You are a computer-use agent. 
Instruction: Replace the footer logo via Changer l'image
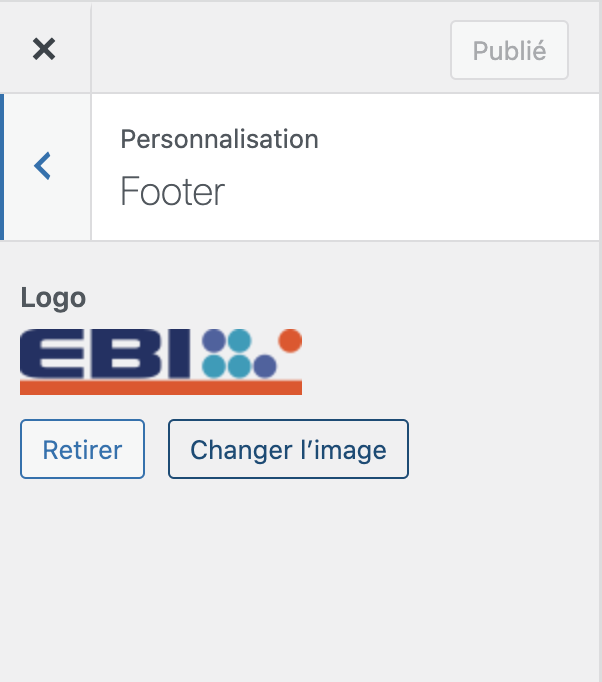click(x=288, y=449)
